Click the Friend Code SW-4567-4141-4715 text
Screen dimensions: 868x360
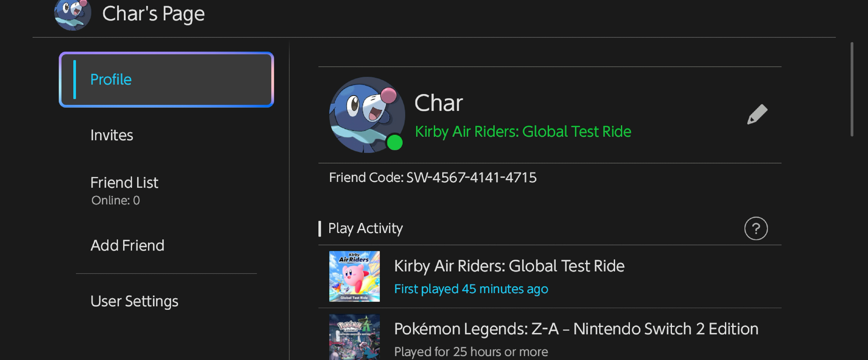coord(432,178)
